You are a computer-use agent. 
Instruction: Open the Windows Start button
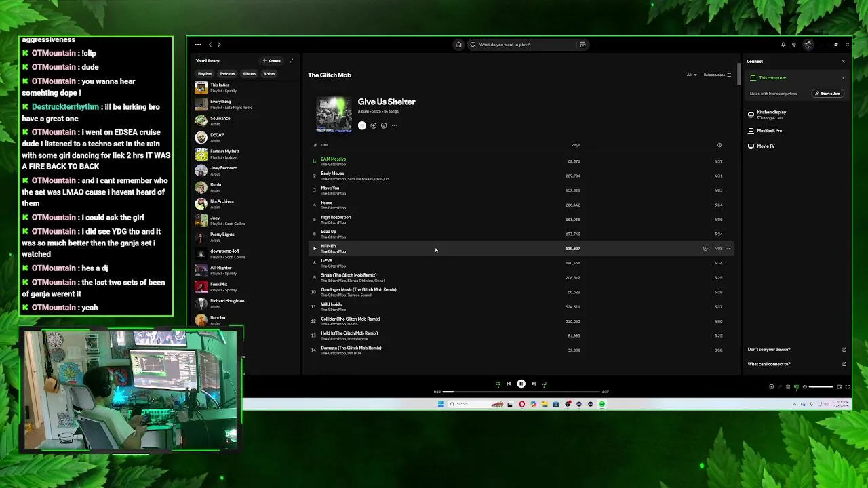[x=441, y=404]
